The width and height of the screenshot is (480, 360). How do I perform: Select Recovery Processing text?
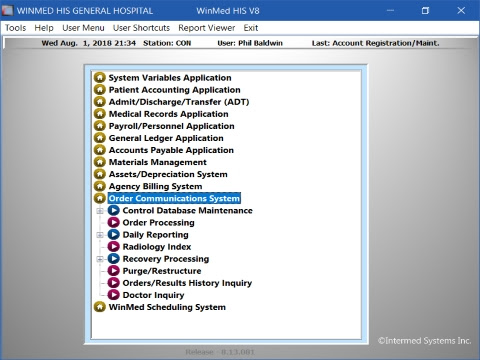[x=166, y=259]
